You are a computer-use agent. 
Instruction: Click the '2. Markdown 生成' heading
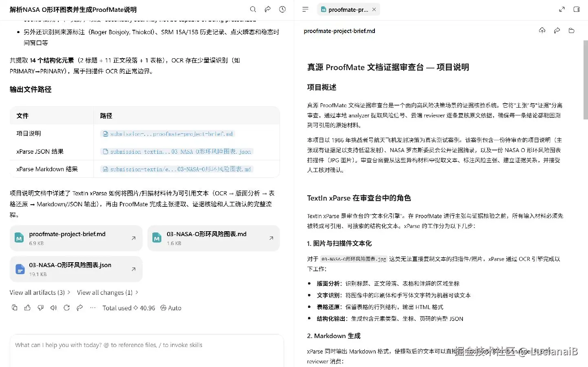click(334, 336)
